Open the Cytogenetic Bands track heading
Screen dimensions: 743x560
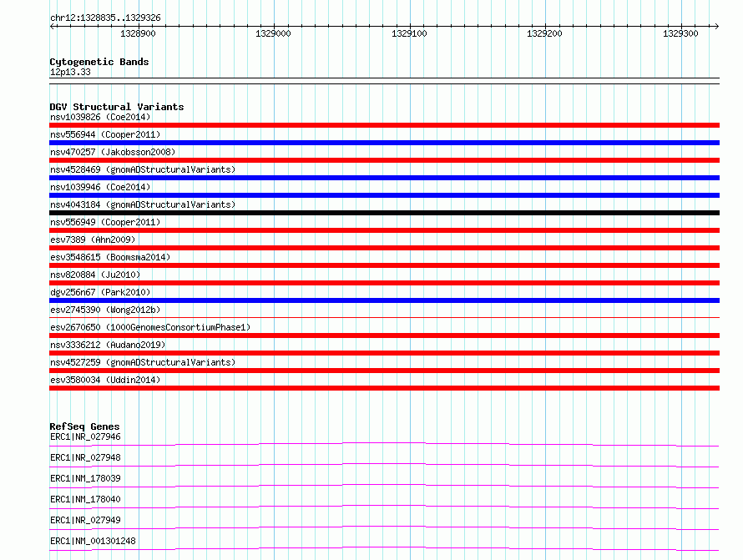99,62
